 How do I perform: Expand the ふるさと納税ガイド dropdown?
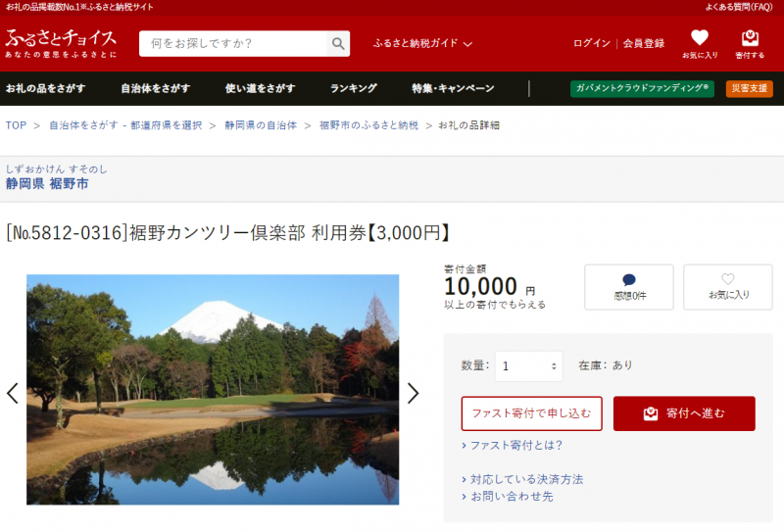point(422,43)
